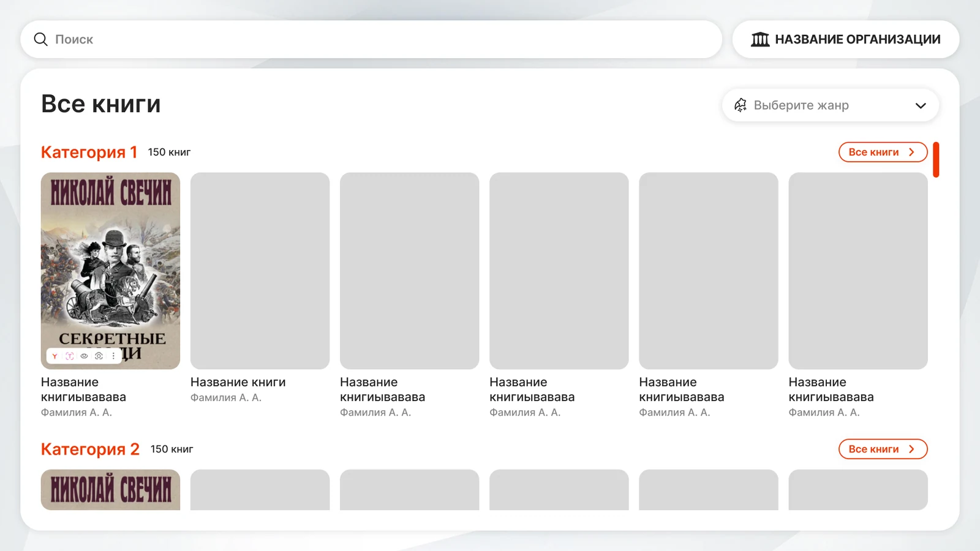Open the fifth book placeholder in Категория 1
The height and width of the screenshot is (551, 980).
(709, 271)
